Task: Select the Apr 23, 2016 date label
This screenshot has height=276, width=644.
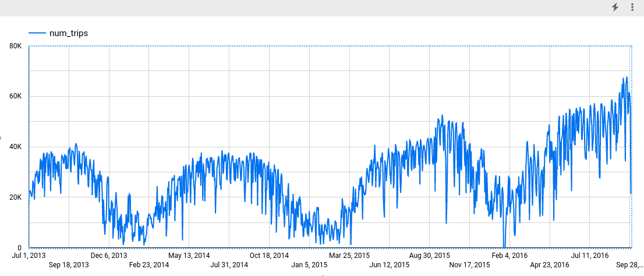Action: (550, 265)
